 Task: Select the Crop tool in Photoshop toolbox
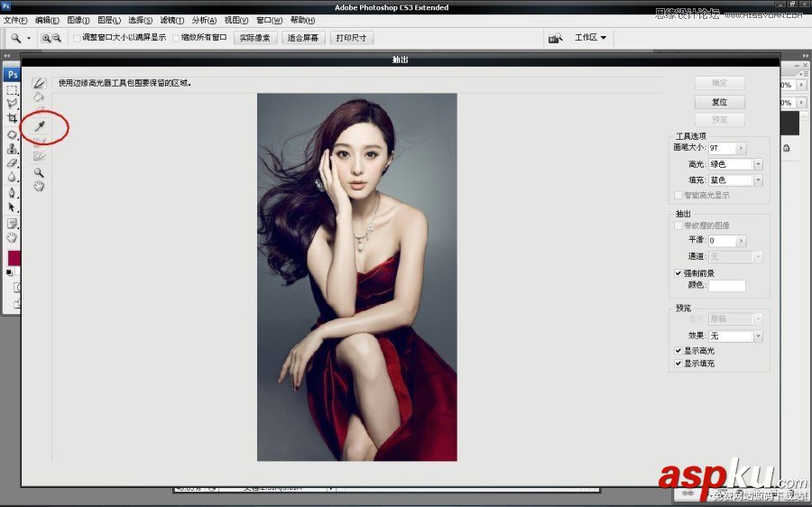tap(12, 118)
